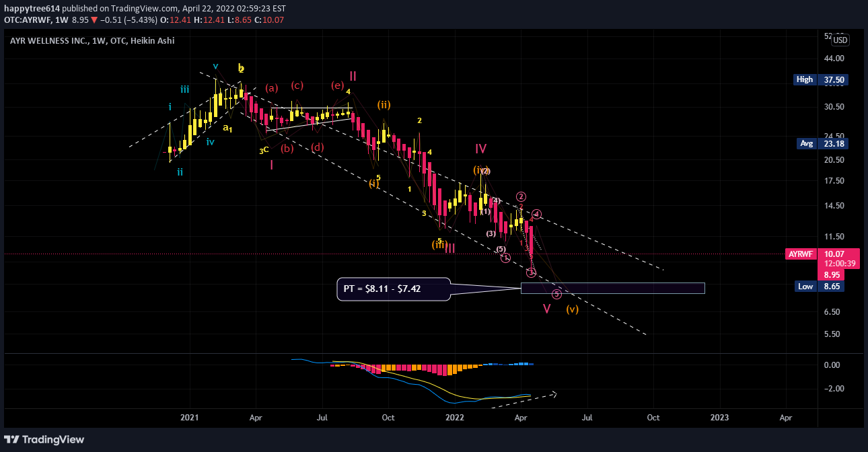Open the USD currency selector
The height and width of the screenshot is (452, 868).
coord(840,40)
